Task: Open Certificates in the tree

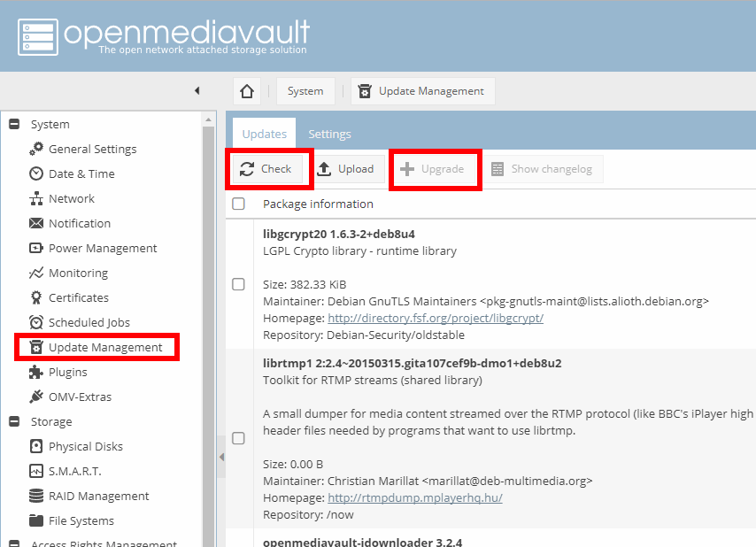Action: tap(79, 297)
